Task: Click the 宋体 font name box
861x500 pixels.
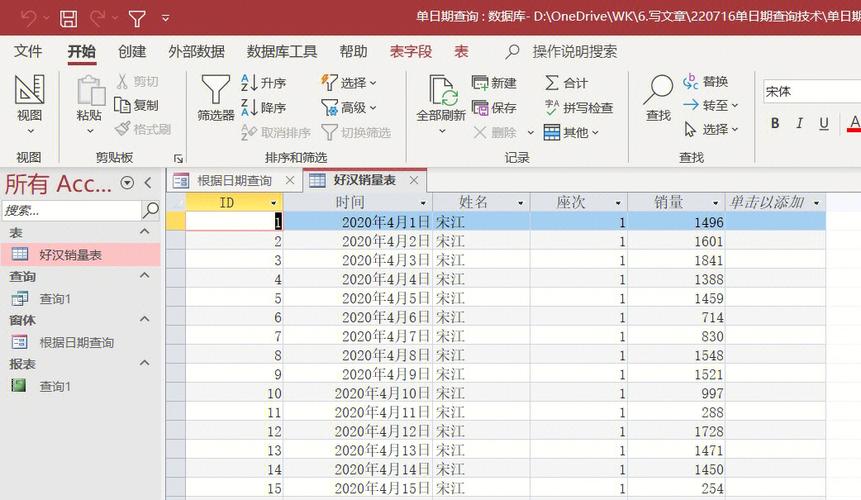Action: click(x=812, y=92)
